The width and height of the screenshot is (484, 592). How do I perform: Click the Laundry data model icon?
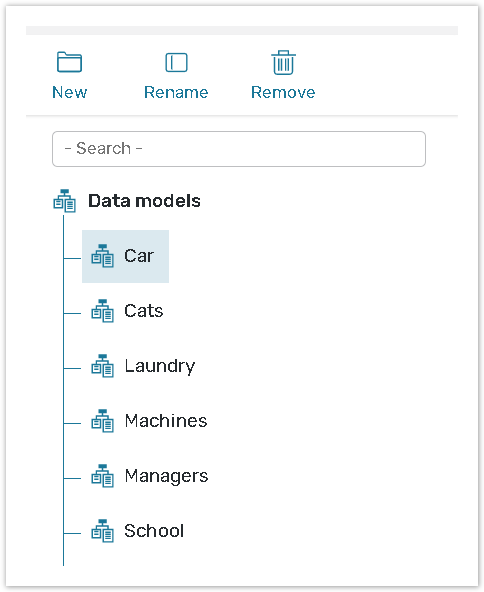pos(102,366)
